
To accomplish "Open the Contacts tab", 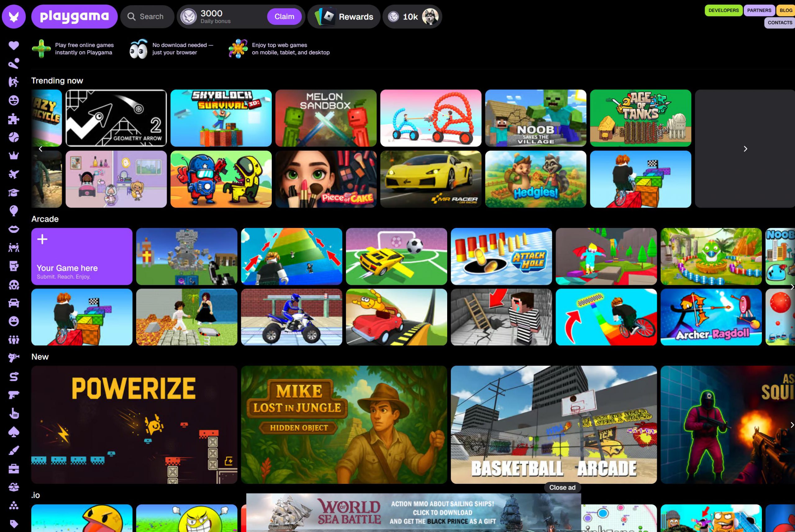I will 780,22.
